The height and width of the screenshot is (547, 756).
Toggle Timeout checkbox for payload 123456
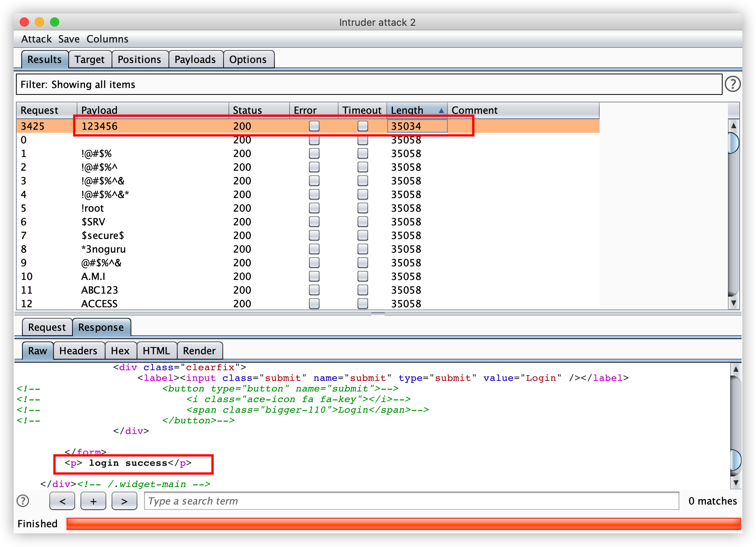(x=362, y=126)
